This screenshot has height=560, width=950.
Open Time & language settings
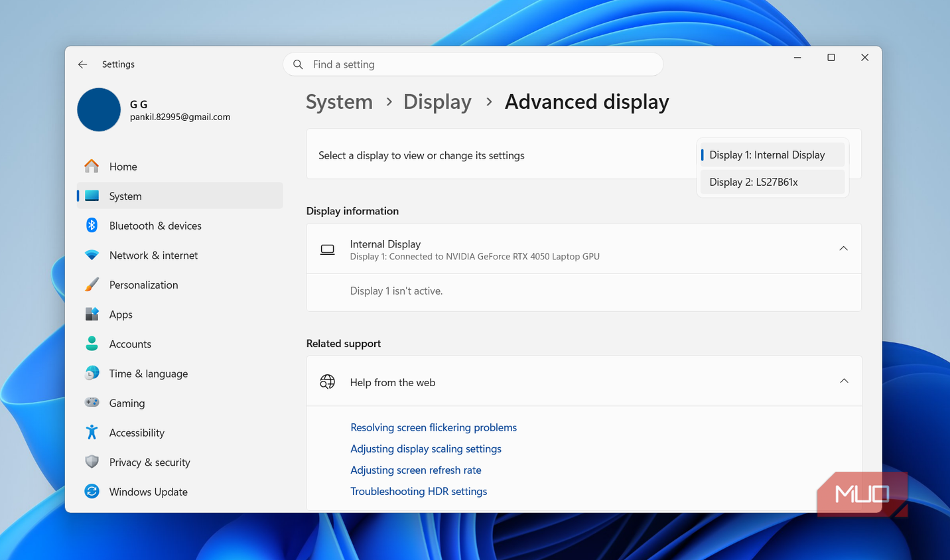(x=180, y=374)
